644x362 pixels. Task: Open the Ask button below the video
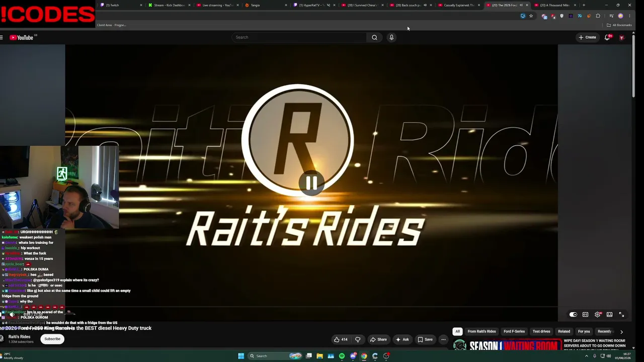tap(402, 339)
